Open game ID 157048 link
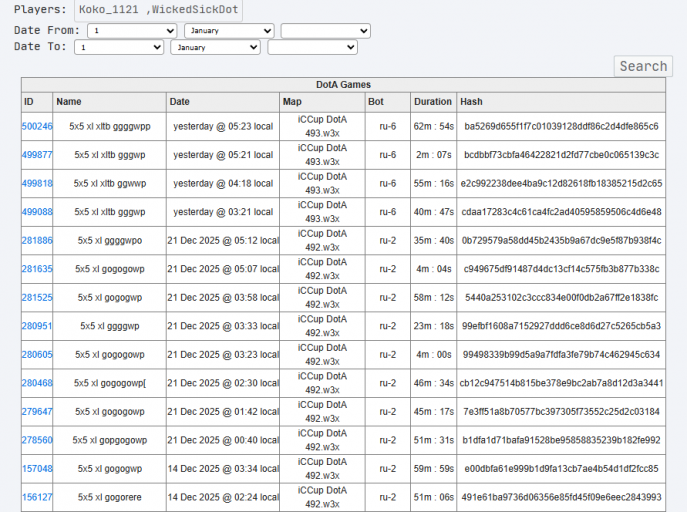 pyautogui.click(x=37, y=469)
